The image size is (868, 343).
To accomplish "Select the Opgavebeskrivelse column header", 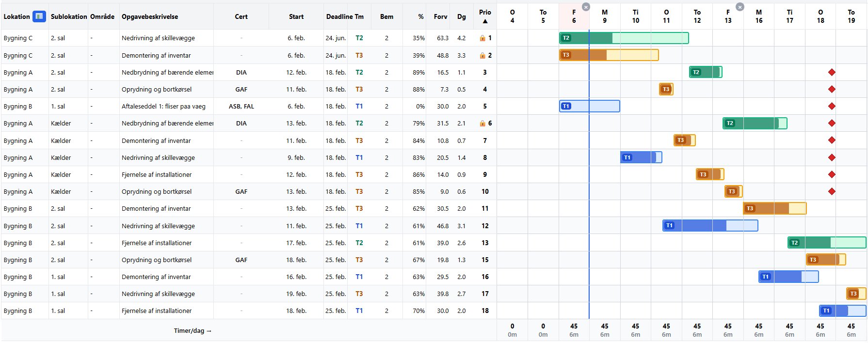I will (x=150, y=16).
